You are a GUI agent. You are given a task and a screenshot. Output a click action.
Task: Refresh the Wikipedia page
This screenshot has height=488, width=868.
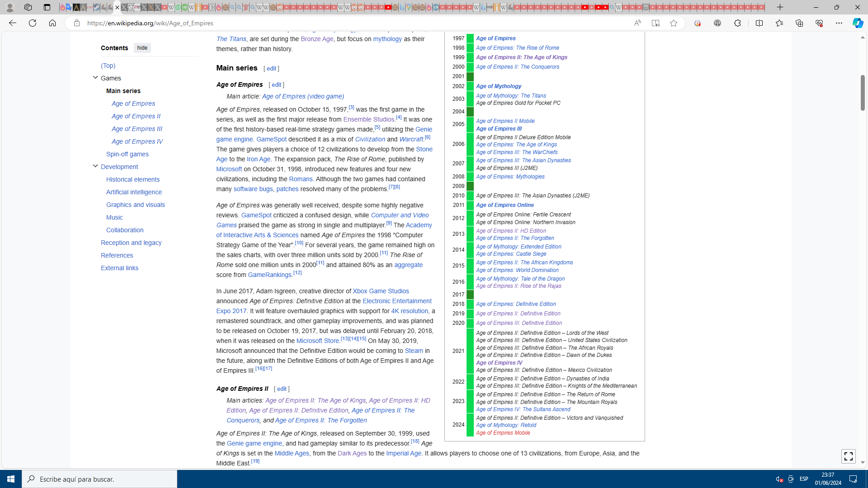click(33, 23)
